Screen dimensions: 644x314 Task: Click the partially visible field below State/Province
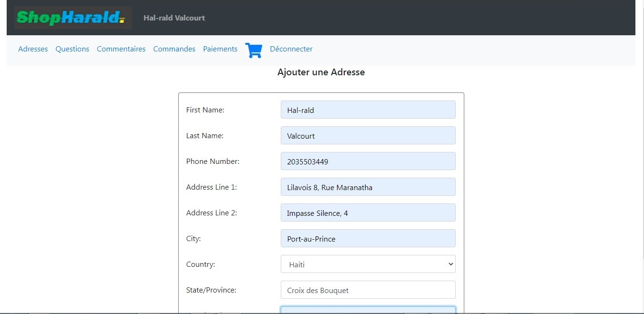pyautogui.click(x=368, y=310)
